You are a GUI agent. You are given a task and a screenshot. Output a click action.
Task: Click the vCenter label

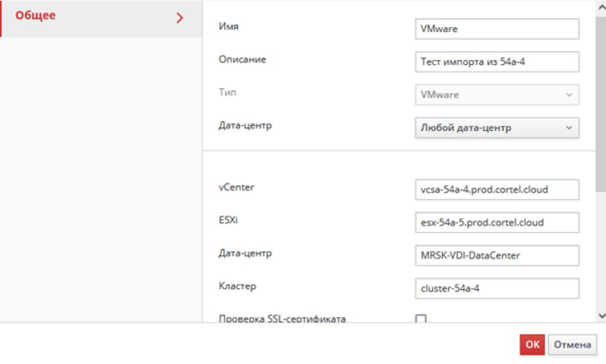(x=236, y=187)
